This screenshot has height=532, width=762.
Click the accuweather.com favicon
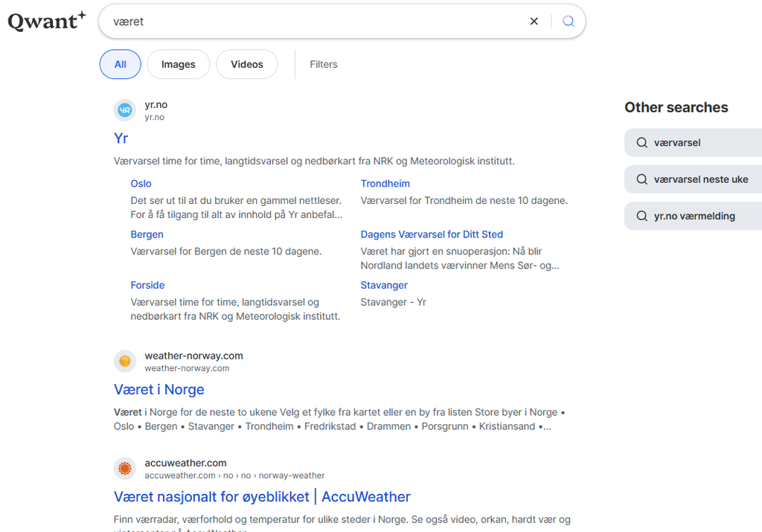[x=125, y=468]
